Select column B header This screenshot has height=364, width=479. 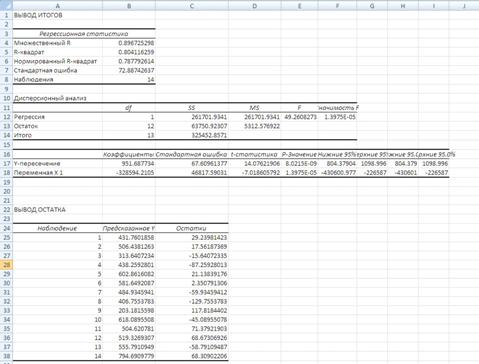coord(129,6)
